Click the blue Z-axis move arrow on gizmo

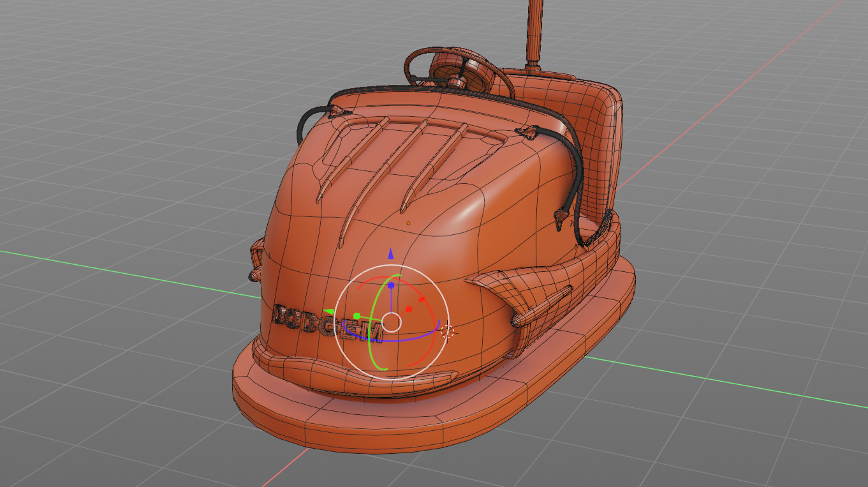pyautogui.click(x=391, y=255)
